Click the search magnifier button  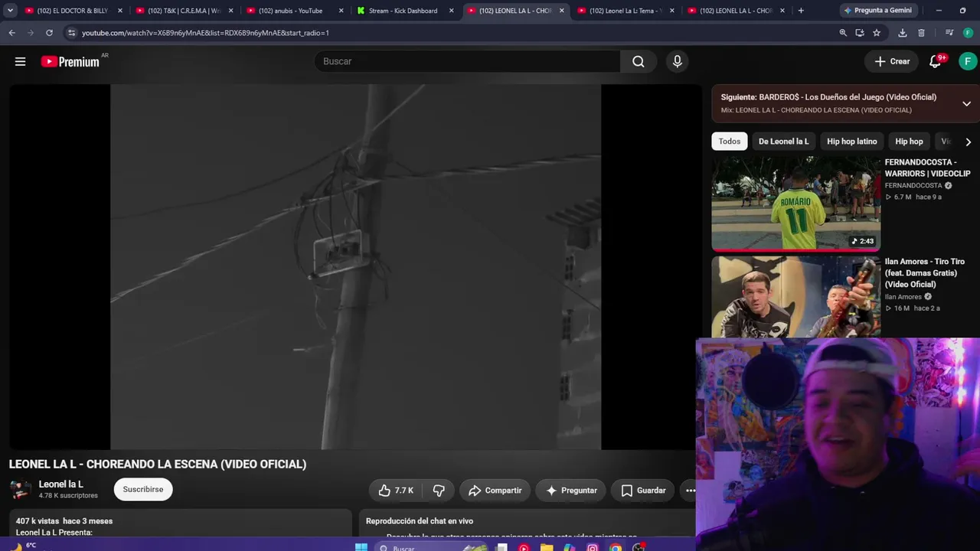(639, 61)
